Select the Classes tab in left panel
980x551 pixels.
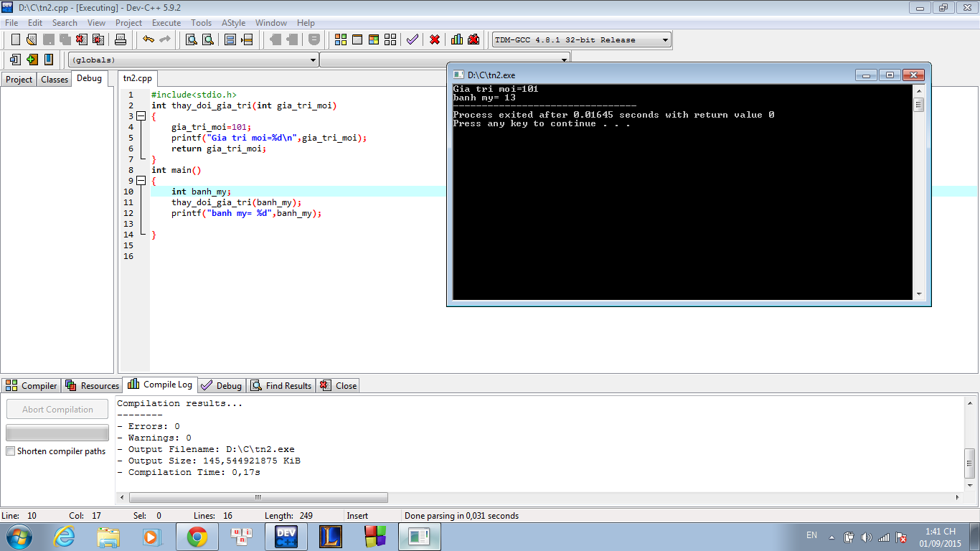[x=55, y=80]
